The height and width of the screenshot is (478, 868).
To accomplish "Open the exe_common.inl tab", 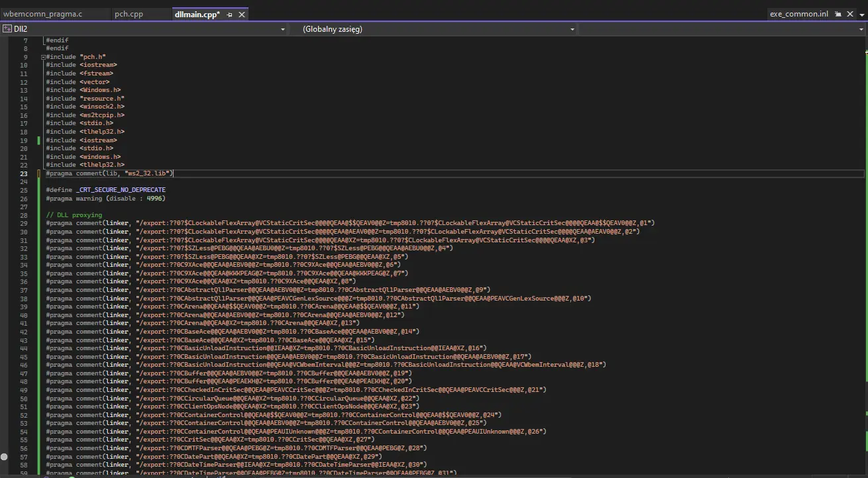I will pyautogui.click(x=798, y=14).
